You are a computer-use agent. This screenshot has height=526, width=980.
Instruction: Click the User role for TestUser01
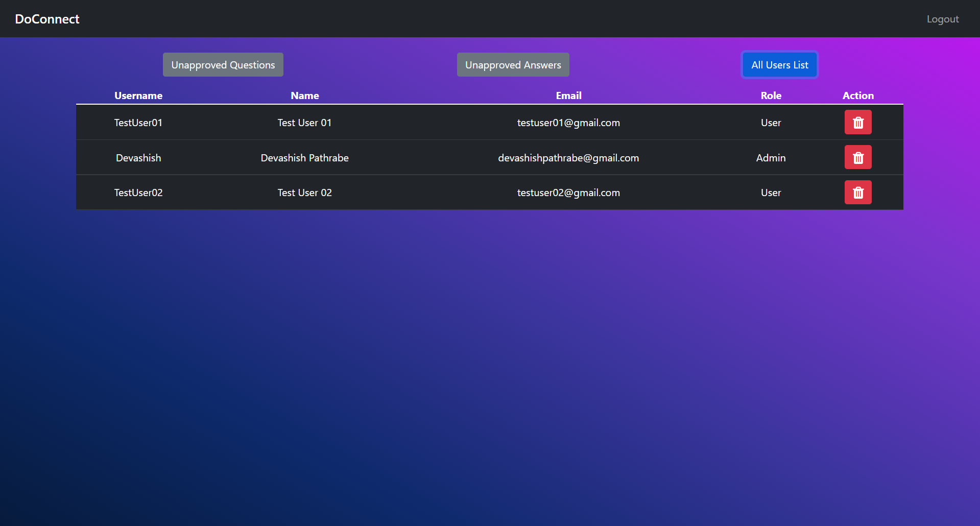point(771,123)
